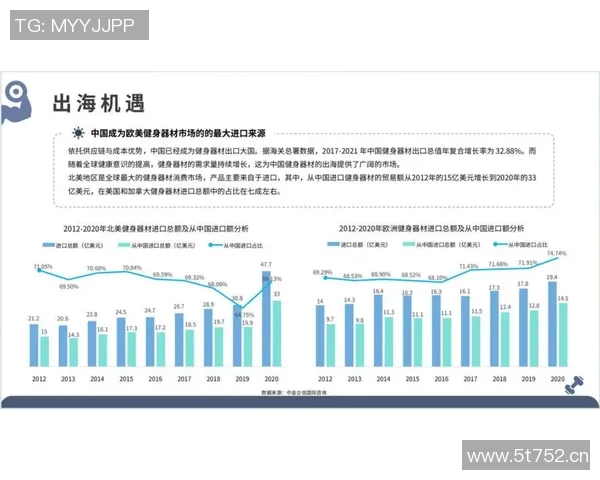Click the 71.91% percentage label
600x480 pixels.
[x=528, y=263]
